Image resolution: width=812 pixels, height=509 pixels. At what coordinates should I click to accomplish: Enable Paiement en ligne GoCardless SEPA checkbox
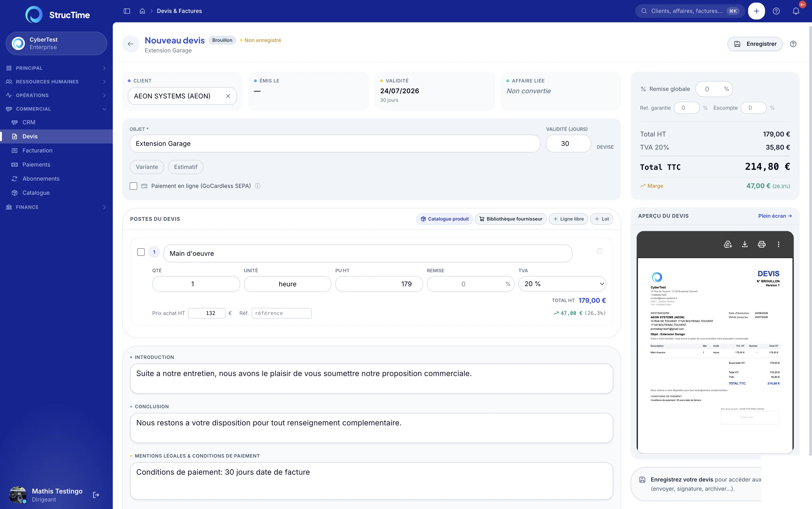[133, 186]
